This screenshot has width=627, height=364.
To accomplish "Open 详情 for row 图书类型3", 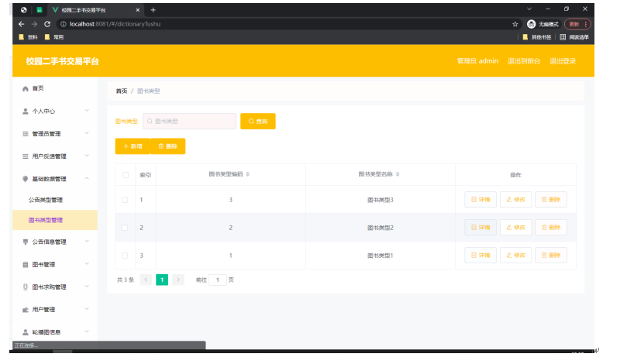I will 481,199.
